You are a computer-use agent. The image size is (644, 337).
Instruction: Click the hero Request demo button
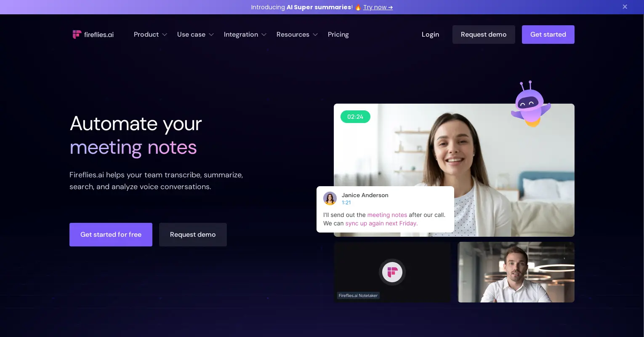click(193, 235)
